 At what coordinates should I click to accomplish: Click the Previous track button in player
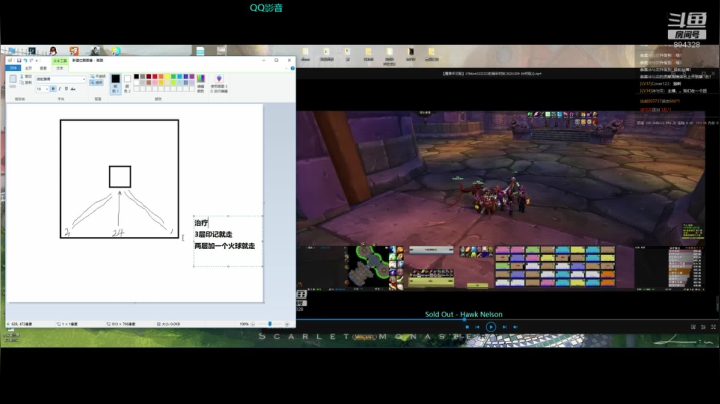click(477, 327)
